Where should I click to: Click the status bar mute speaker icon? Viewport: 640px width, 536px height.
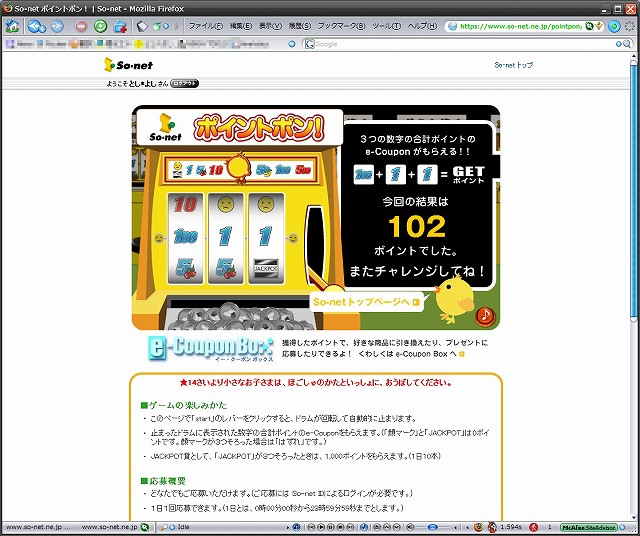click(x=411, y=527)
